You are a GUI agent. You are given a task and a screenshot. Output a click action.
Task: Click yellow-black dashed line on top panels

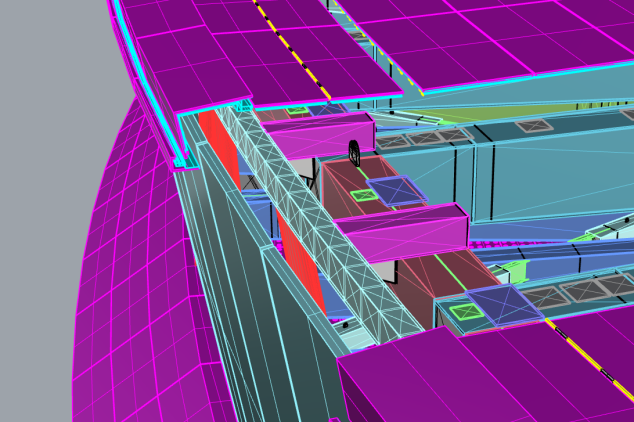pyautogui.click(x=293, y=51)
